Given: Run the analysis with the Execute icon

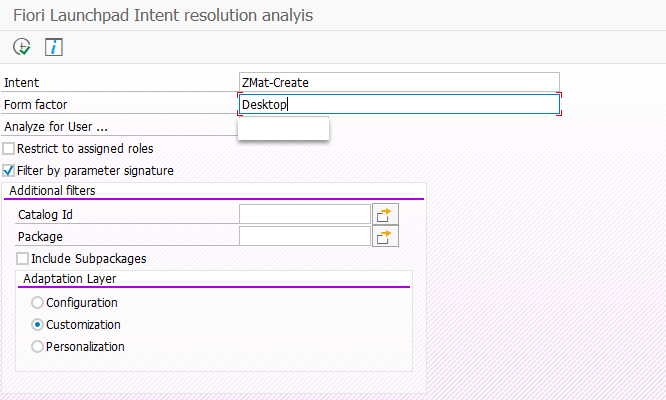Looking at the screenshot, I should point(22,47).
